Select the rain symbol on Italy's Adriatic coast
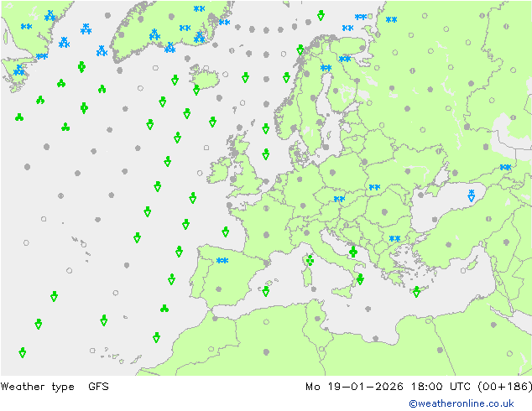 [353, 252]
